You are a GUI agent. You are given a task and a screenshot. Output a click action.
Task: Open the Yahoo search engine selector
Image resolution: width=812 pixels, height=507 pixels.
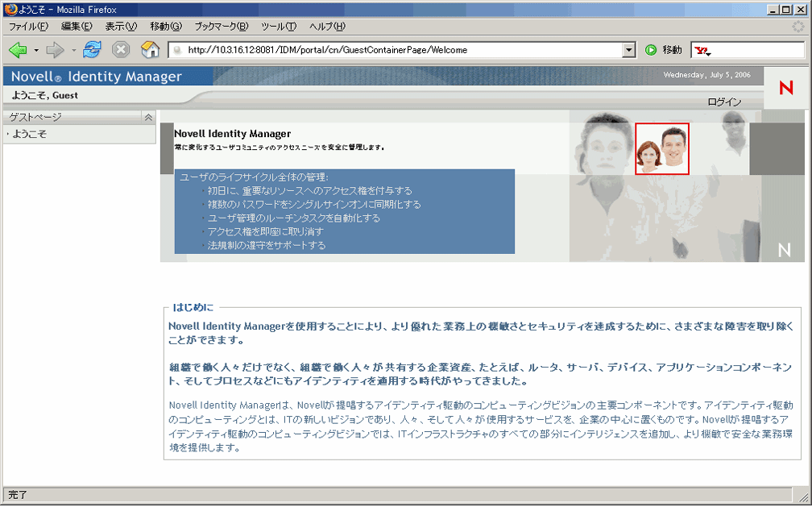click(x=702, y=50)
